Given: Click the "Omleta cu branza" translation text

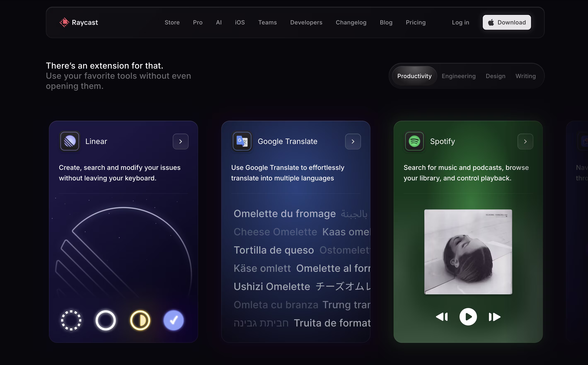Looking at the screenshot, I should (x=276, y=305).
